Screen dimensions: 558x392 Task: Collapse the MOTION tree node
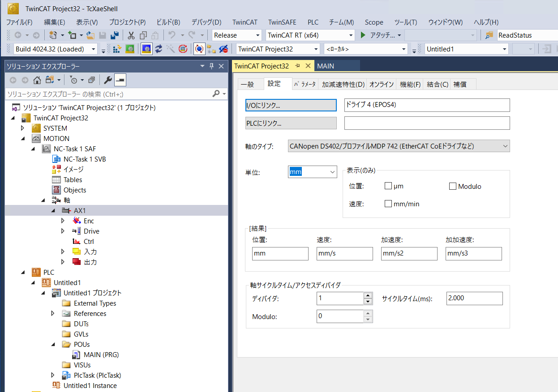tap(23, 139)
